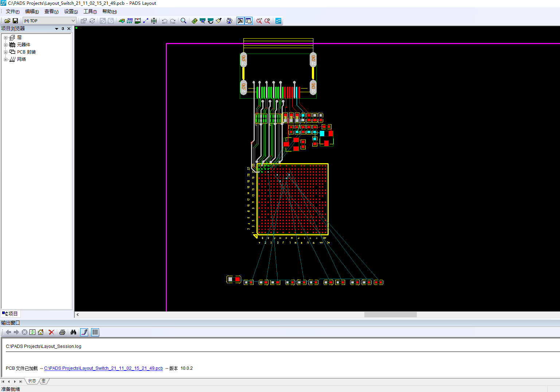Click the Open file folder icon
Screen dimensions: 560x392
[7, 21]
